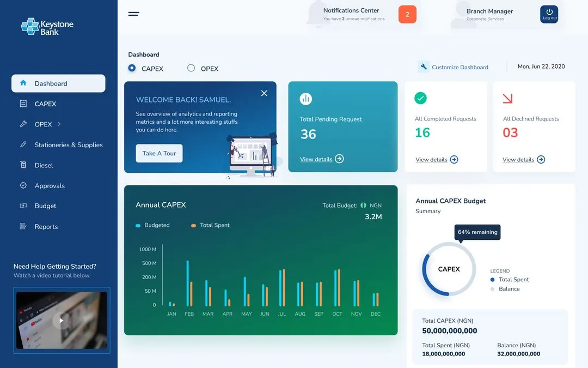Click the OCT bars in Annual CAPEX chart
The image size is (588, 368).
(337, 287)
